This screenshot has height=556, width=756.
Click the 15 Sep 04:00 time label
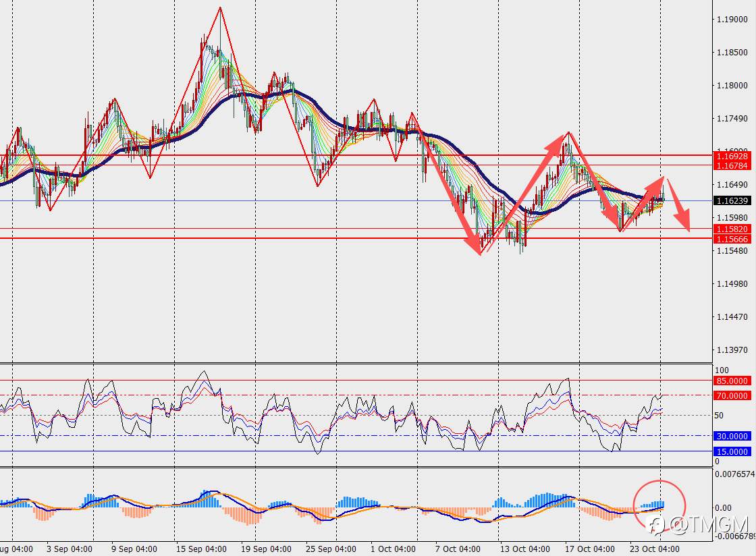pyautogui.click(x=201, y=549)
